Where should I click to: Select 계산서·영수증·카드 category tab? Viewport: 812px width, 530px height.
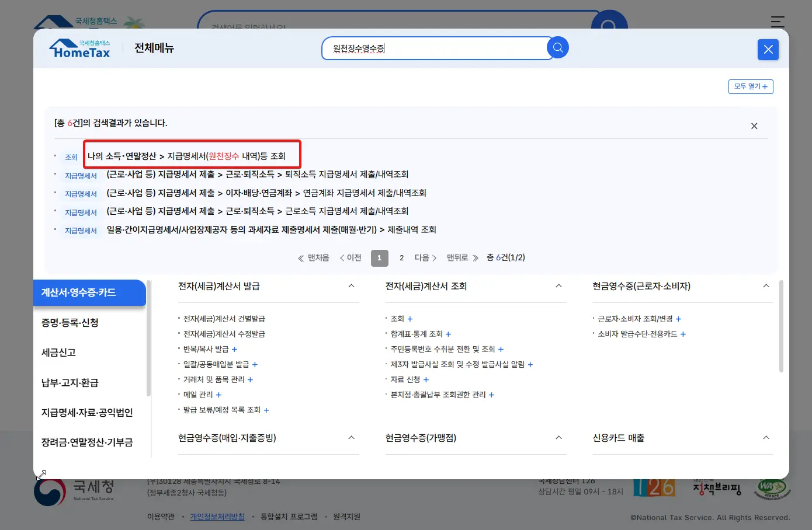click(89, 292)
